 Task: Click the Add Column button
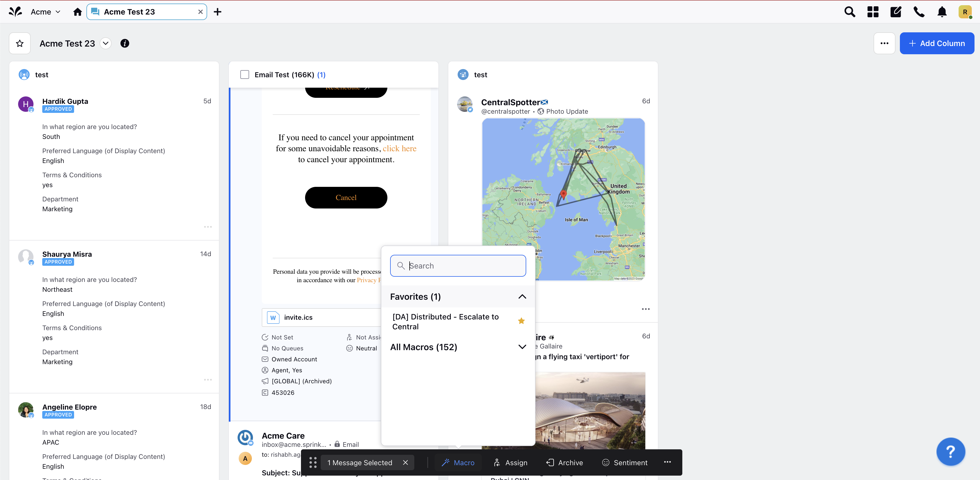click(x=936, y=43)
